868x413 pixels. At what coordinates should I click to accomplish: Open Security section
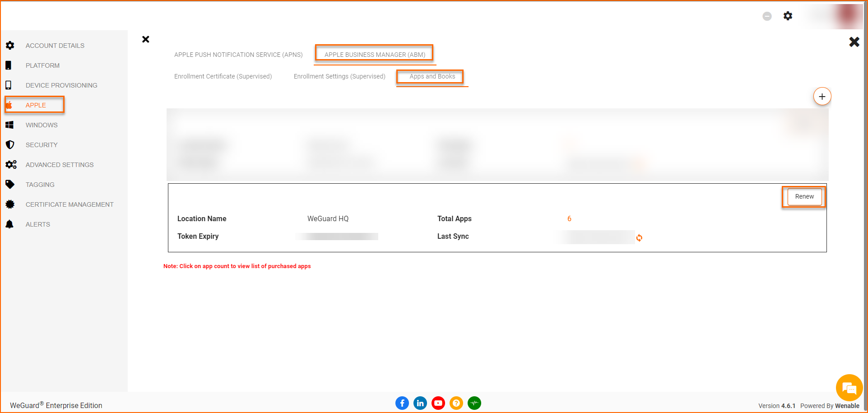tap(42, 145)
